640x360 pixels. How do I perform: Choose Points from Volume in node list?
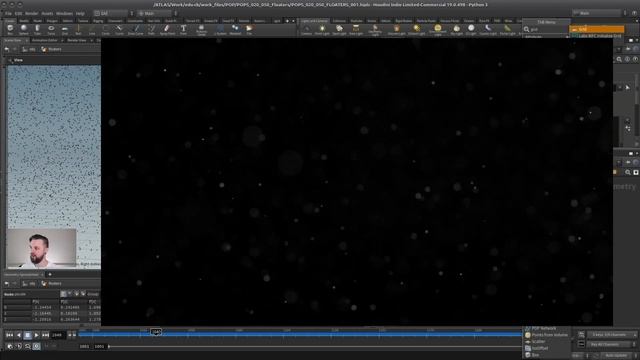[547, 335]
